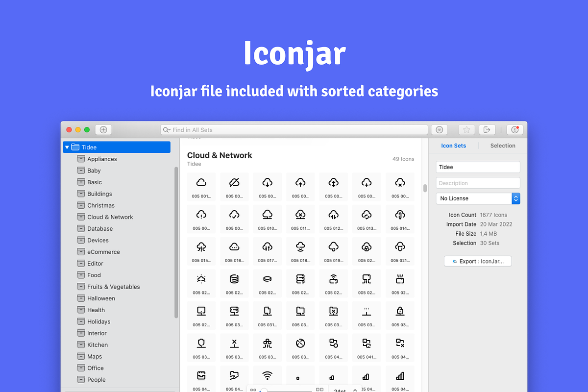Image resolution: width=588 pixels, height=392 pixels.
Task: Switch to the Selection tab
Action: point(503,146)
